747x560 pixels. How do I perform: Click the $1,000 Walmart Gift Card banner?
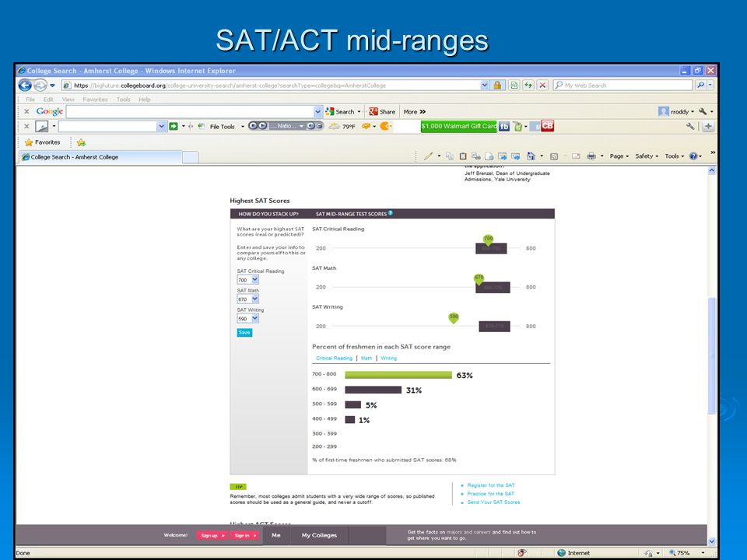pyautogui.click(x=458, y=126)
